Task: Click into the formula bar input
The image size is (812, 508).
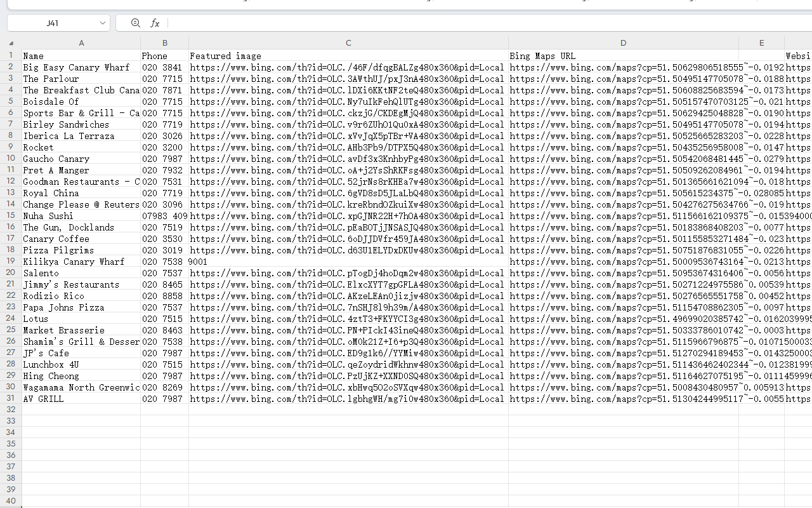Action: [x=488, y=23]
